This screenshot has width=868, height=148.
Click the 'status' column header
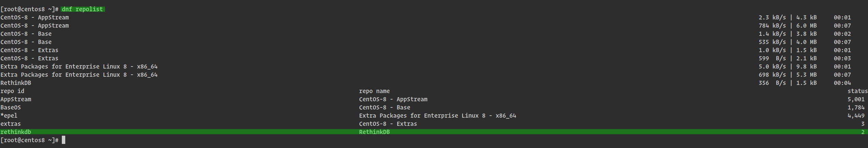[x=857, y=91]
